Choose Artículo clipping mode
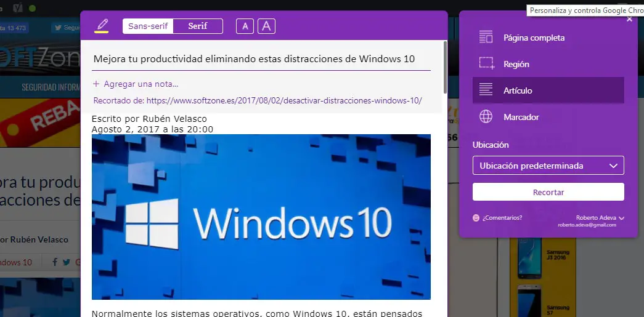This screenshot has height=317, width=644. pos(548,90)
